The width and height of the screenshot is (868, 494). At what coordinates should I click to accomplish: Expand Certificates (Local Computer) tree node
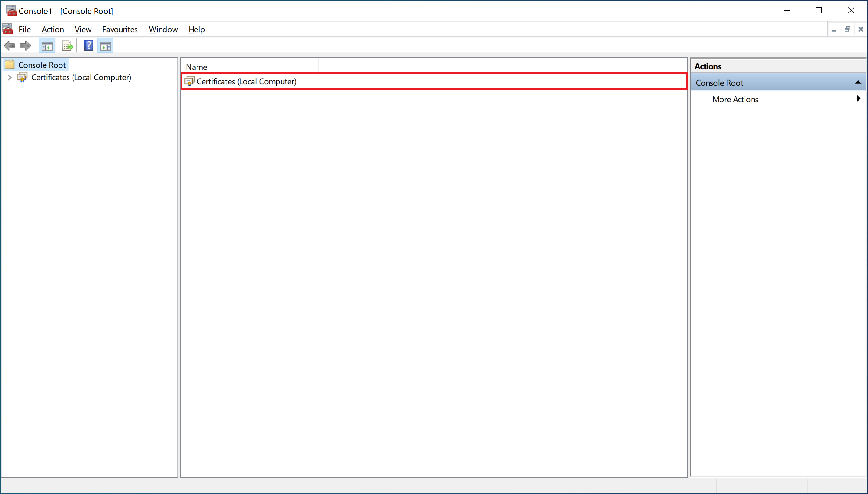coord(9,77)
